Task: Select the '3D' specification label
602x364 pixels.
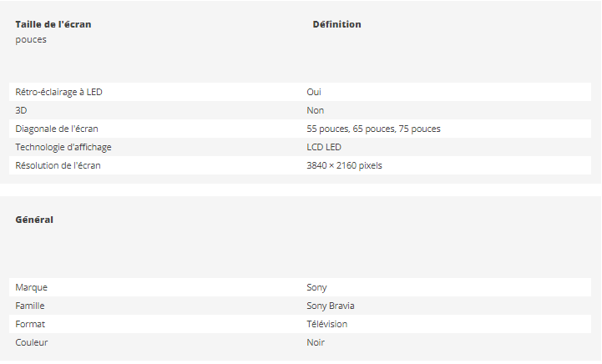Action: click(22, 110)
